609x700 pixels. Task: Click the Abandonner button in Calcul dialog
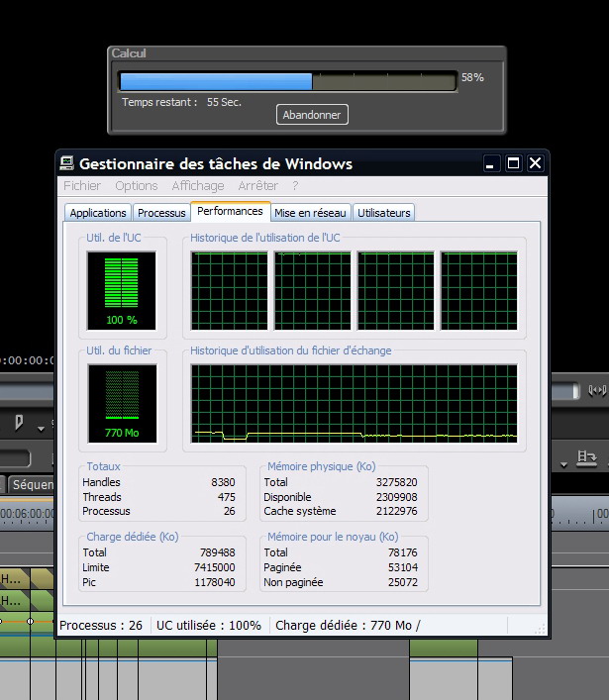pos(312,115)
